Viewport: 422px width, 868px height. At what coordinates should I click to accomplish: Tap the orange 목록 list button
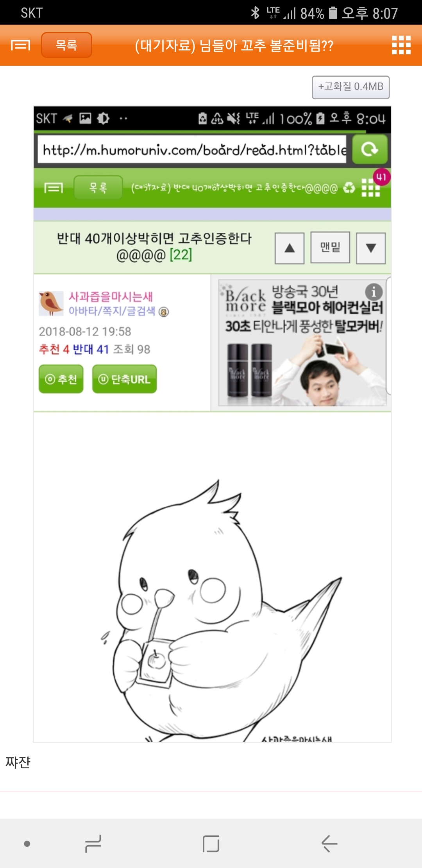[x=66, y=45]
